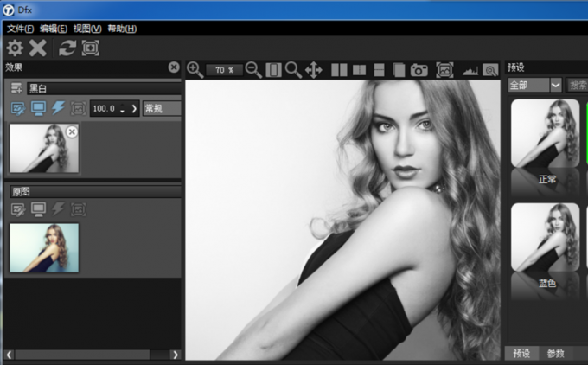Image resolution: width=588 pixels, height=365 pixels.
Task: Select the magnifier zoom tool
Action: (x=293, y=70)
